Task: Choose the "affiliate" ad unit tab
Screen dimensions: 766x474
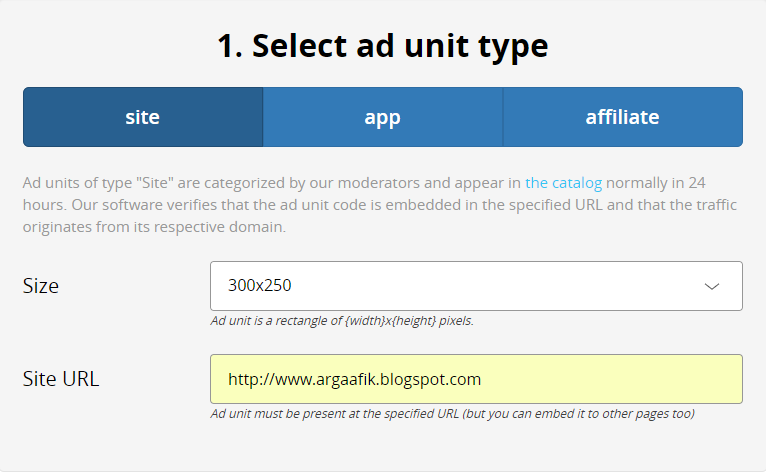Action: [622, 117]
